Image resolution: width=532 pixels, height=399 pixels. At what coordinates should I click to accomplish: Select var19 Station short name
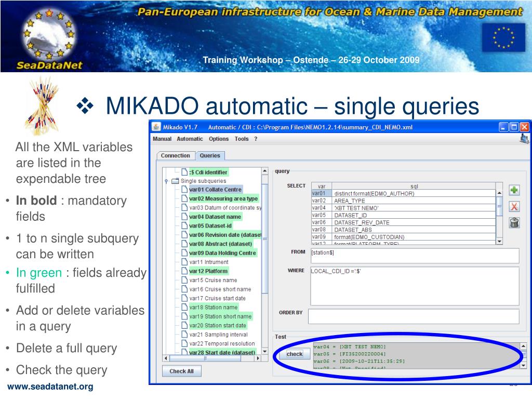tap(220, 316)
